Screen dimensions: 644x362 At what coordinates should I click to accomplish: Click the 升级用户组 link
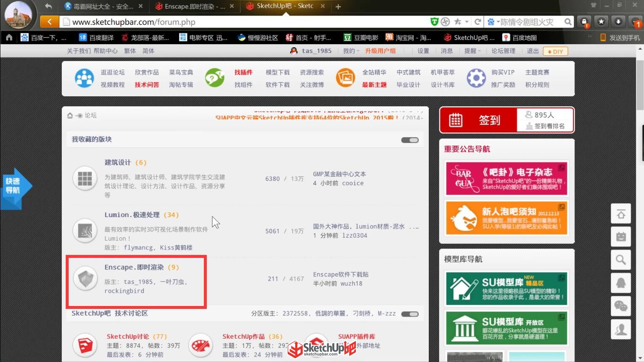pos(380,51)
